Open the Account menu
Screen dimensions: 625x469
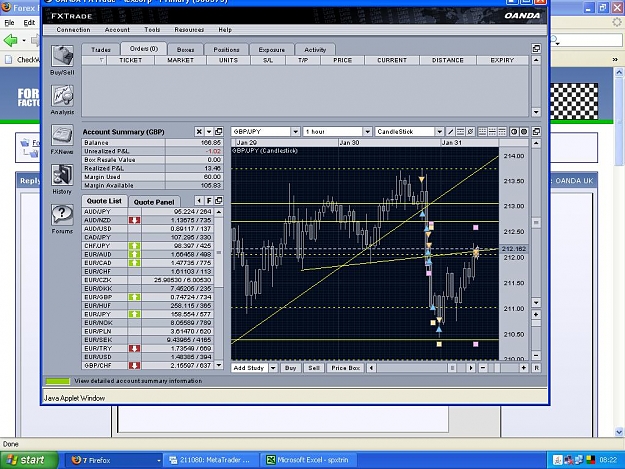tap(117, 30)
